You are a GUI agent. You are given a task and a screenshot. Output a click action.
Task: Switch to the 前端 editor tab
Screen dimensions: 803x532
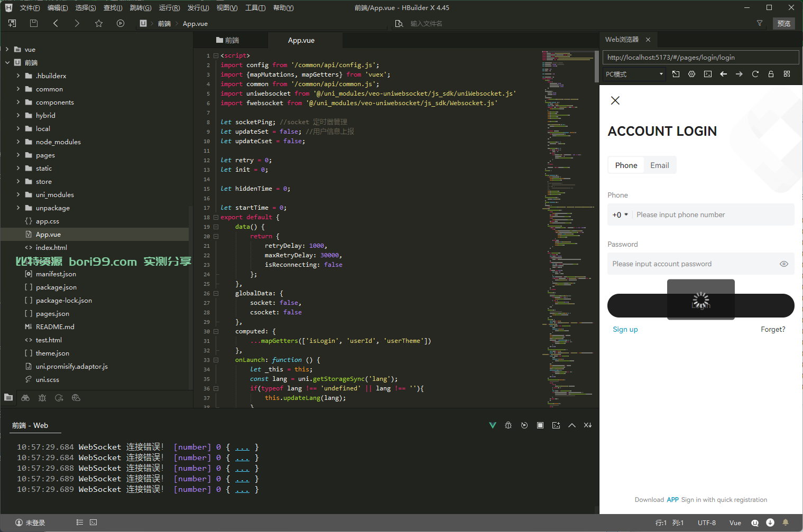click(228, 40)
